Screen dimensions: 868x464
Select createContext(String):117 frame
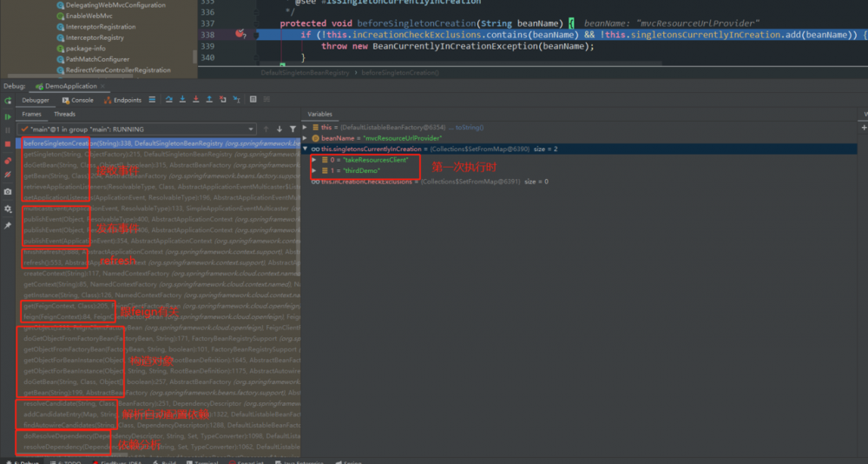click(x=158, y=274)
